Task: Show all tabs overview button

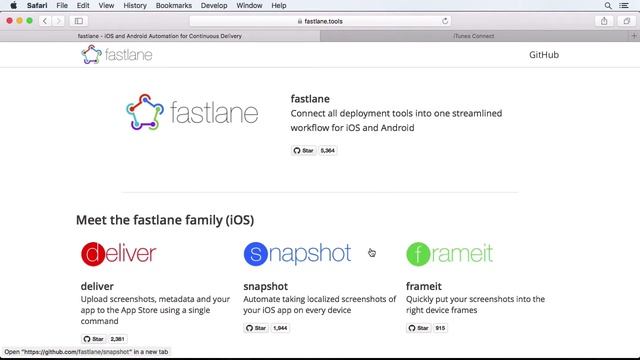Action: pos(627,21)
